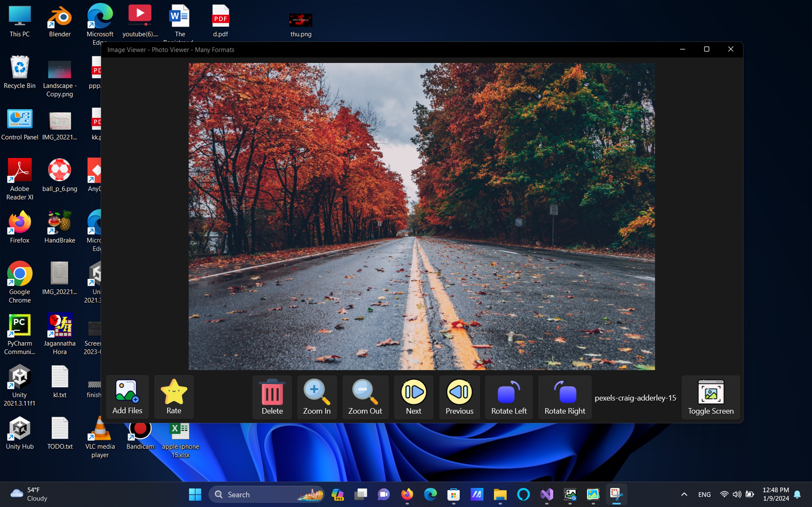812x507 pixels.
Task: Go to the Previous image
Action: (x=459, y=397)
